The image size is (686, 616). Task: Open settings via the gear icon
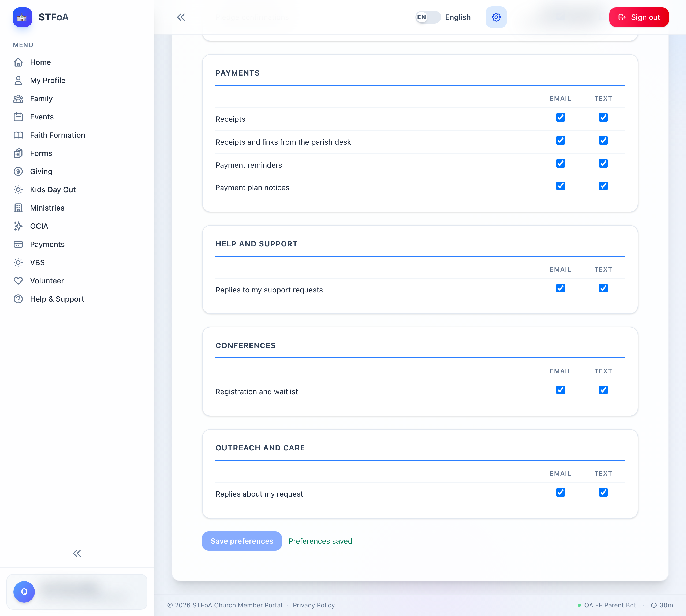pos(496,17)
